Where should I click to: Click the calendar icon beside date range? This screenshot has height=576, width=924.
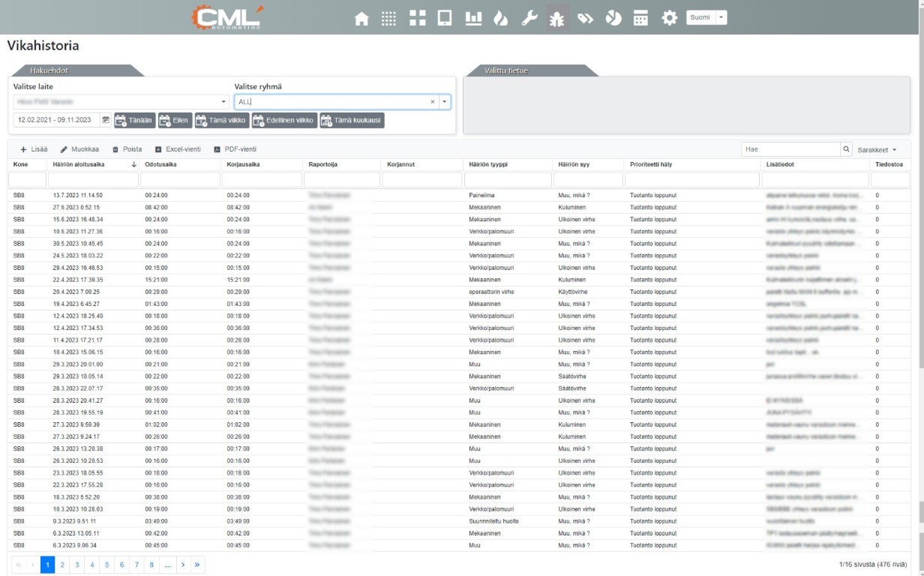pyautogui.click(x=106, y=120)
